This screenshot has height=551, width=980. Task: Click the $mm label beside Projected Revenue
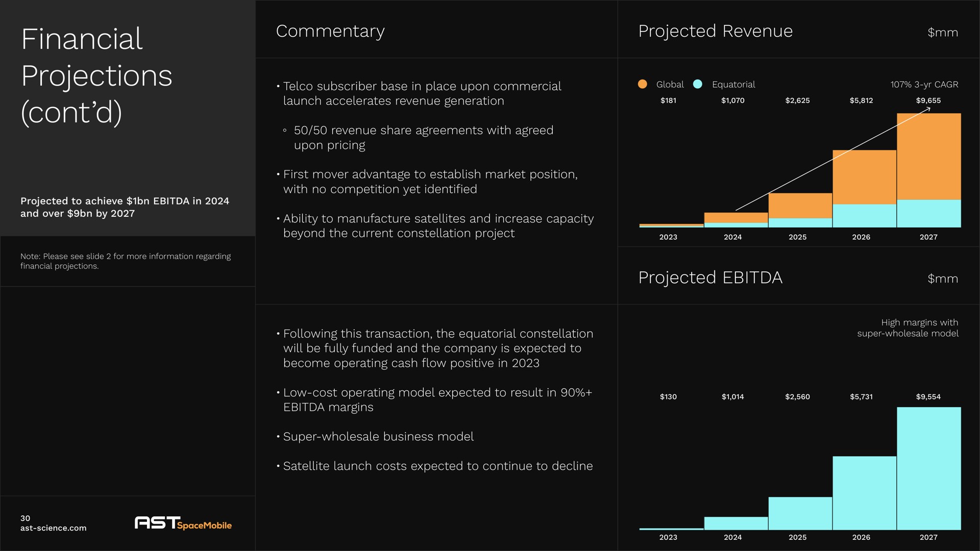click(x=943, y=33)
